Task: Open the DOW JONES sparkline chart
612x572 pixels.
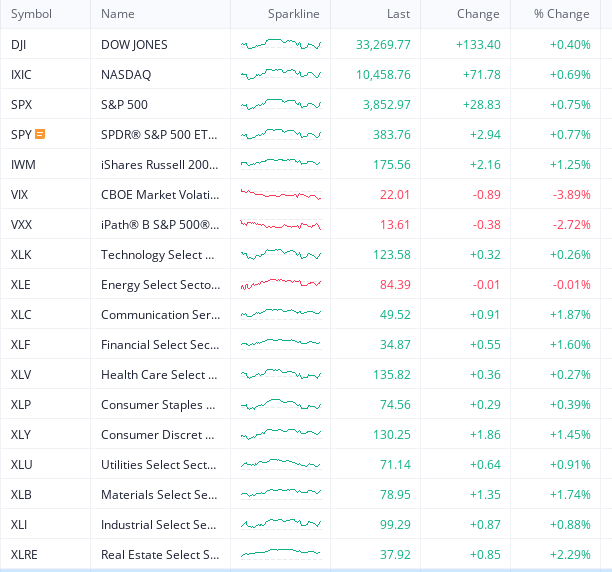Action: click(x=281, y=44)
